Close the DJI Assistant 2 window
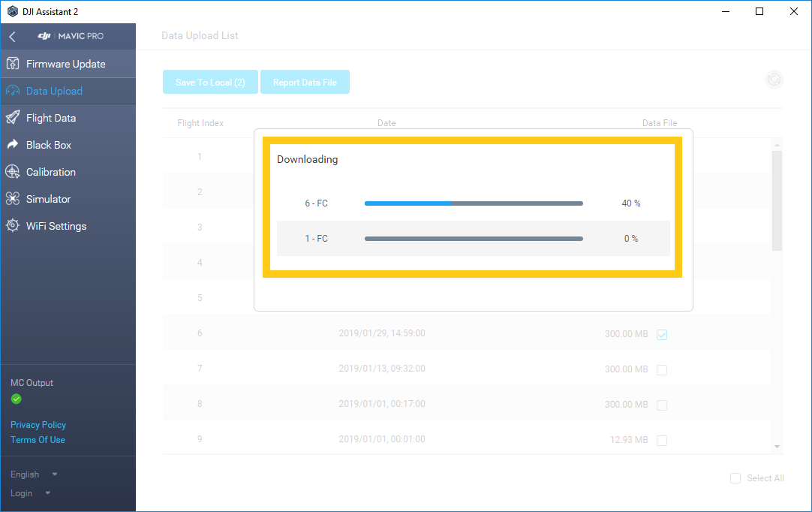 pos(793,11)
